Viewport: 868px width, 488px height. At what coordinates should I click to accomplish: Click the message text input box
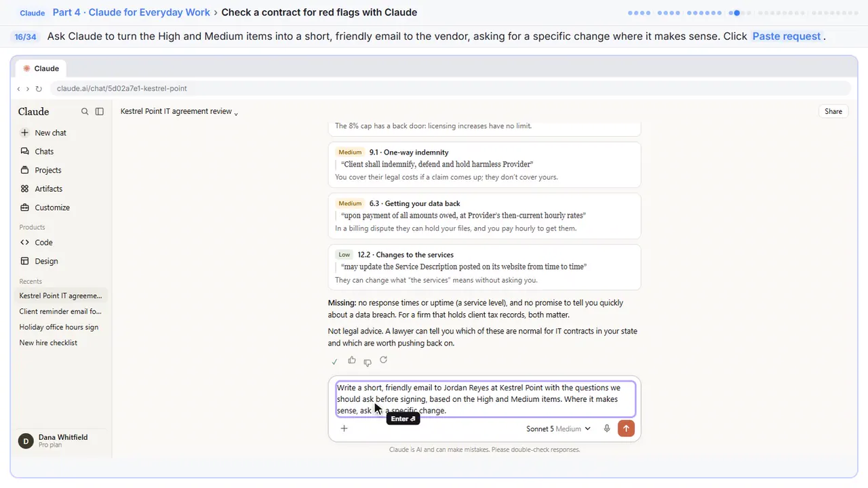click(x=484, y=399)
